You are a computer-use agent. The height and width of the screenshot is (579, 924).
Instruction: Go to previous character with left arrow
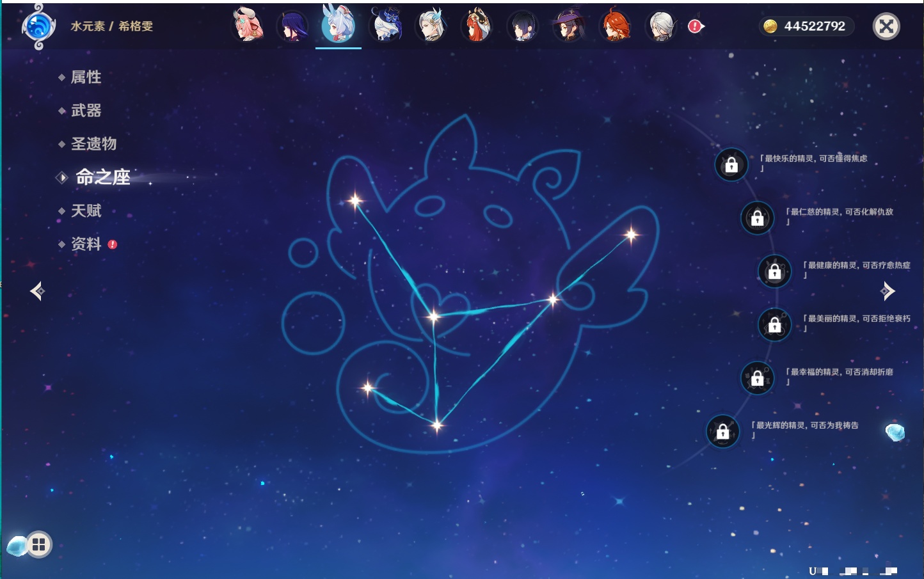pos(37,291)
